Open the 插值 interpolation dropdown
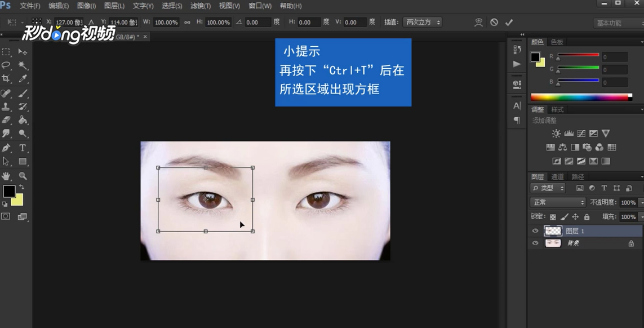 [x=423, y=22]
